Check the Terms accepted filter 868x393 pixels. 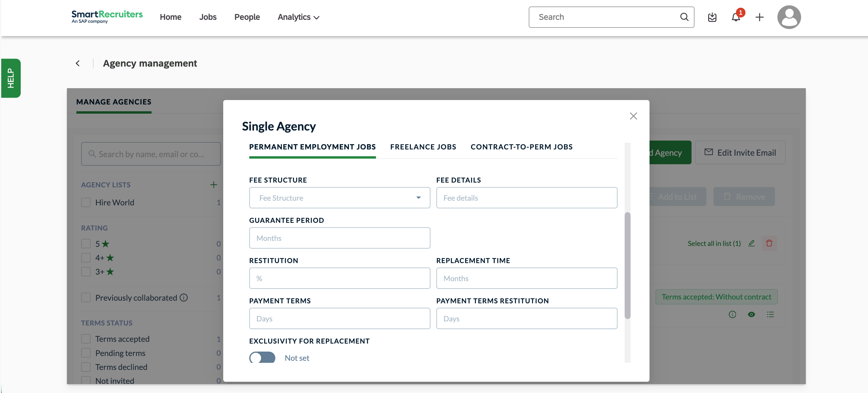pos(86,339)
